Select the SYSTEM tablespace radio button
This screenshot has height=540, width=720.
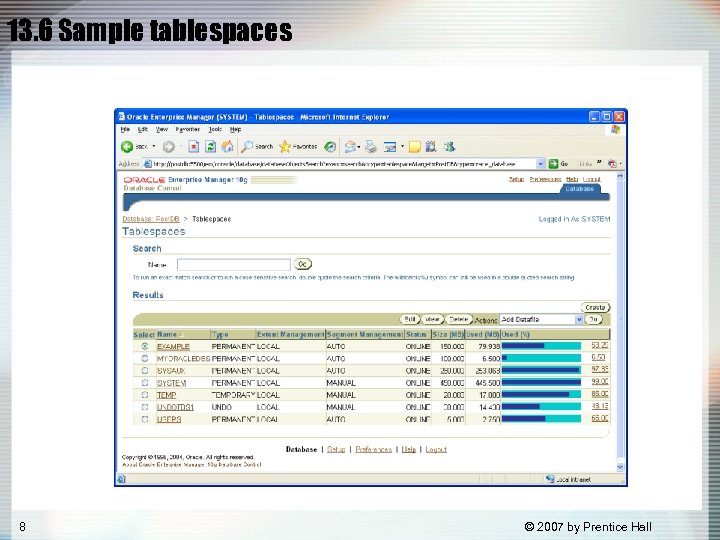[145, 382]
